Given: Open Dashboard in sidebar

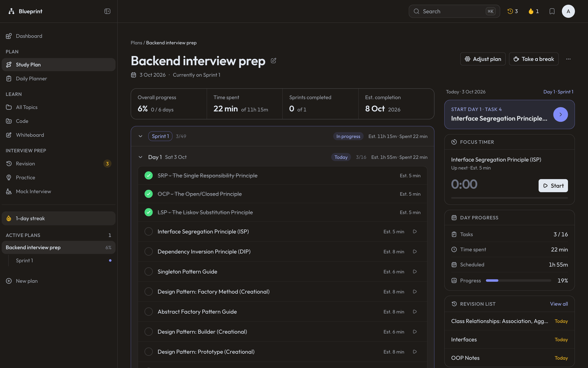Looking at the screenshot, I should click(58, 36).
